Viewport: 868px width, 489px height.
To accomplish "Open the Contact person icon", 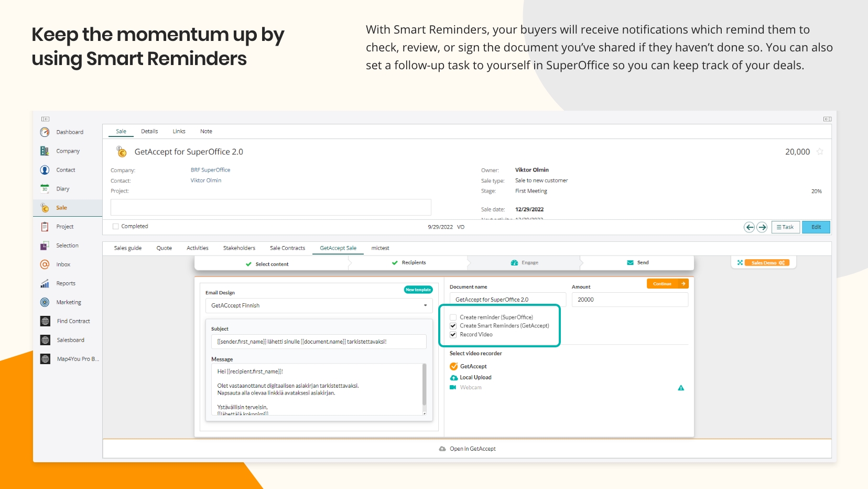I will click(x=45, y=170).
